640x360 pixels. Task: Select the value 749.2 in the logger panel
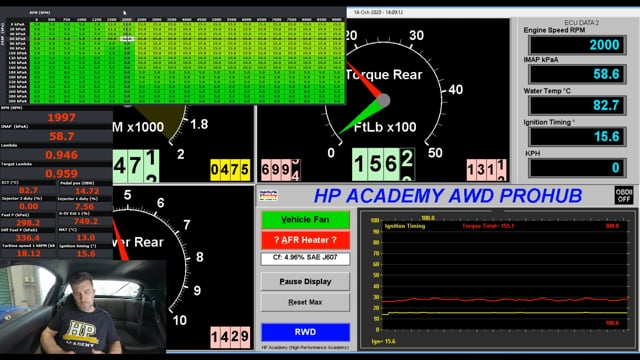[x=86, y=221]
